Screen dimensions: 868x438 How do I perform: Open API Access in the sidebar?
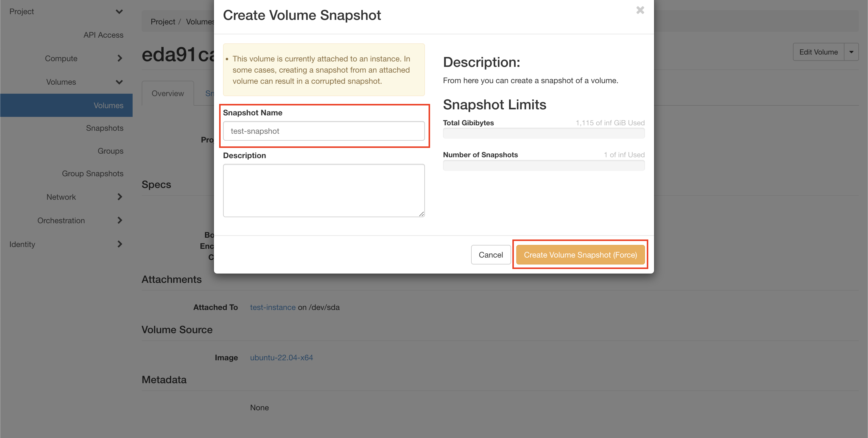tap(103, 35)
